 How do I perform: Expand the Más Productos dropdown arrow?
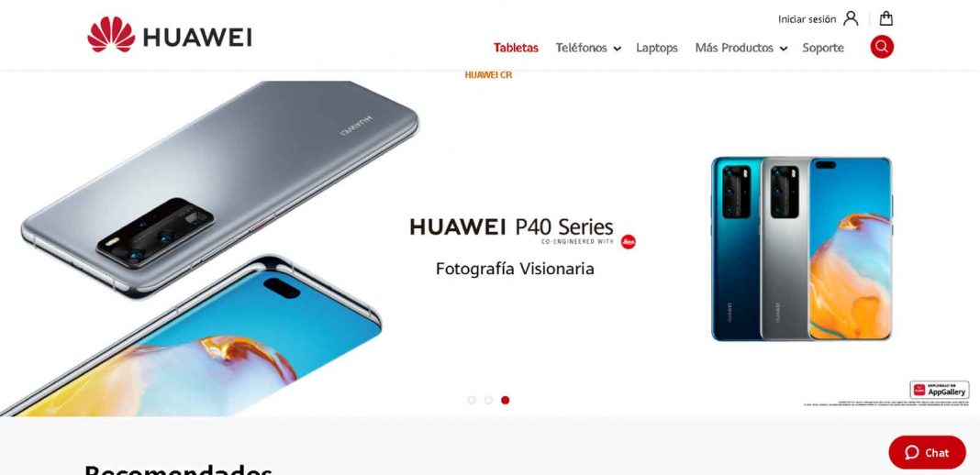(x=784, y=49)
